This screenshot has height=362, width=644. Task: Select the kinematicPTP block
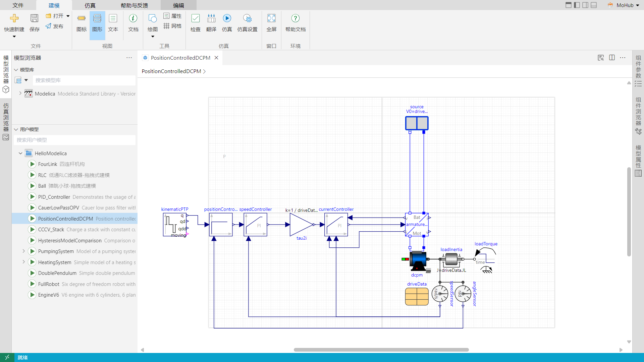tap(175, 225)
